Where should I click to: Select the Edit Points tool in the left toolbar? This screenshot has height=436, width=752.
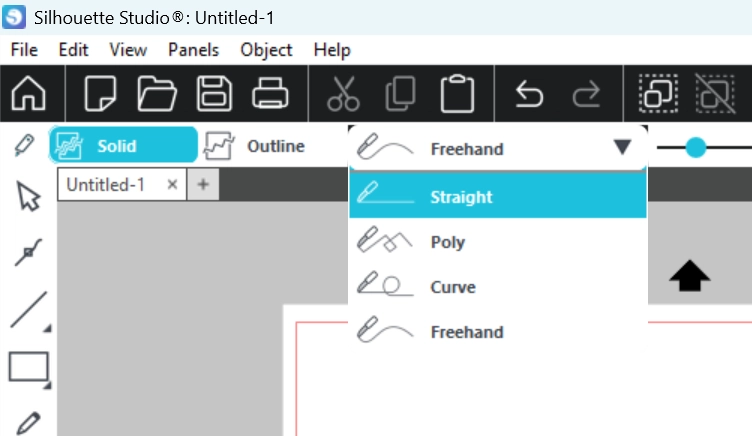28,253
